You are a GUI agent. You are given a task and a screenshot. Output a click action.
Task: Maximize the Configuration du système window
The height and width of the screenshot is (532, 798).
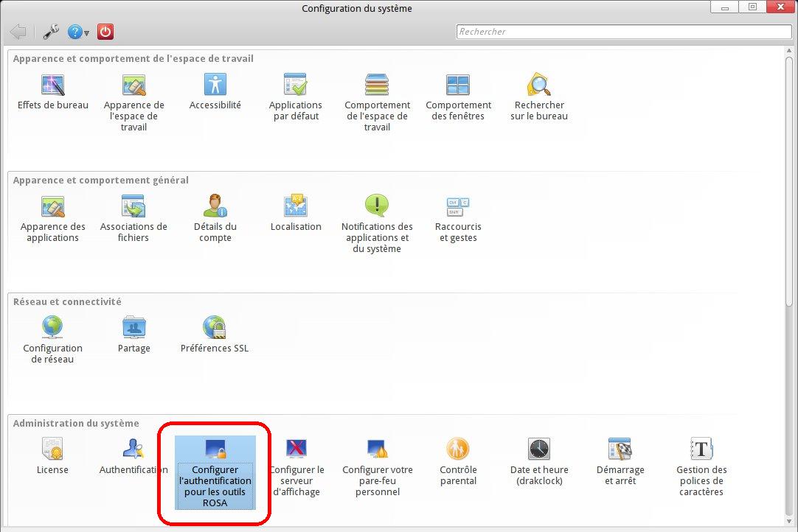[x=752, y=7]
